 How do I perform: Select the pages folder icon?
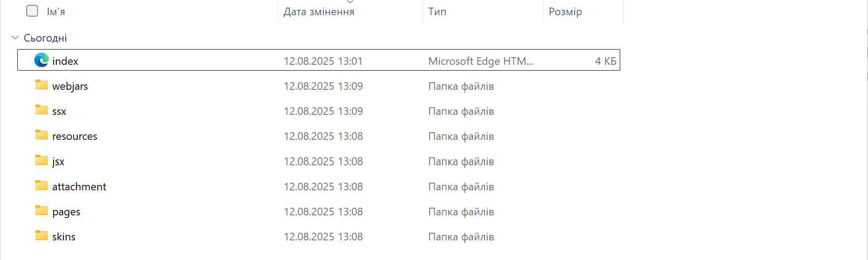point(42,210)
